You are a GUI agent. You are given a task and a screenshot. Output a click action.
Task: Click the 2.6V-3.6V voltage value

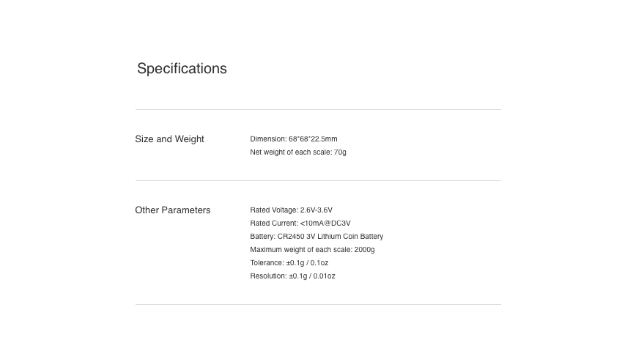(x=317, y=210)
